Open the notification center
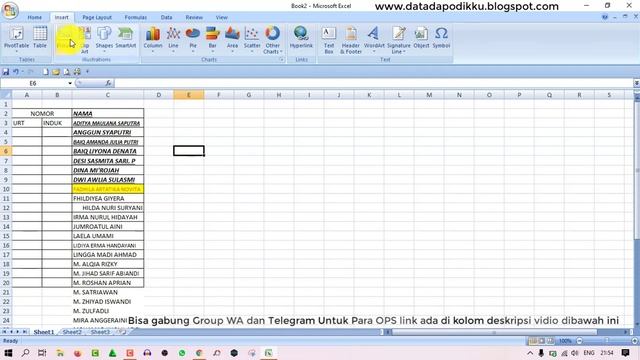The height and width of the screenshot is (360, 640). tap(625, 353)
